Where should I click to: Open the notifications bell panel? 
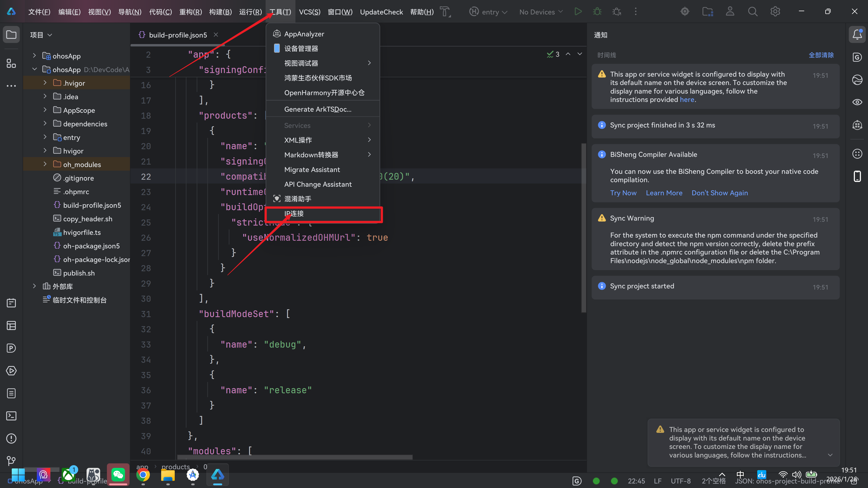857,34
